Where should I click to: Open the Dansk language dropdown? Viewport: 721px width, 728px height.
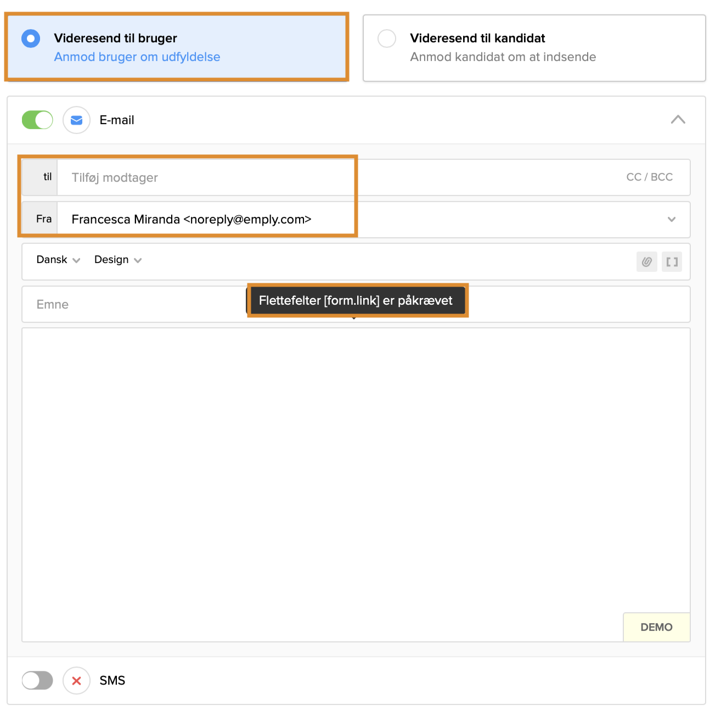tap(58, 260)
